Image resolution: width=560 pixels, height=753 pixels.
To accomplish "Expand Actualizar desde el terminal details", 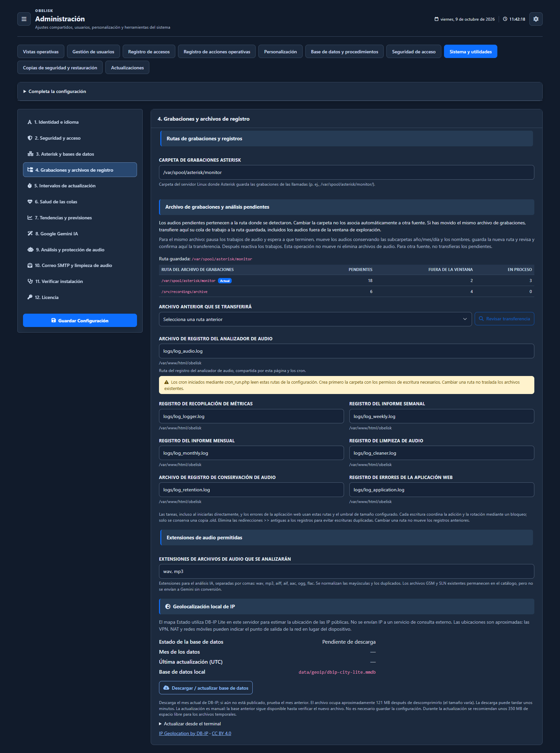I will [x=190, y=723].
